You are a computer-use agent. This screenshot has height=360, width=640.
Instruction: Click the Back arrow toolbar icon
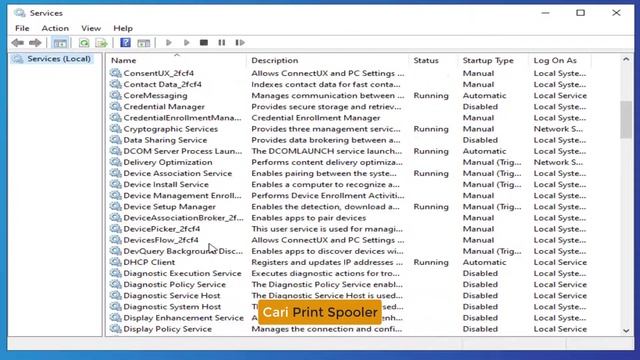click(x=18, y=42)
